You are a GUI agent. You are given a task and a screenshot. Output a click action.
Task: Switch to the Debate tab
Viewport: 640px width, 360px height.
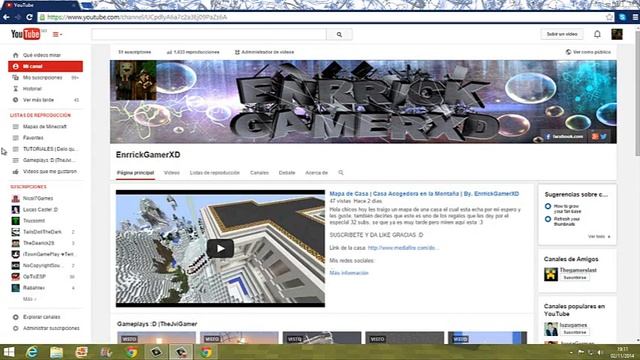point(287,173)
